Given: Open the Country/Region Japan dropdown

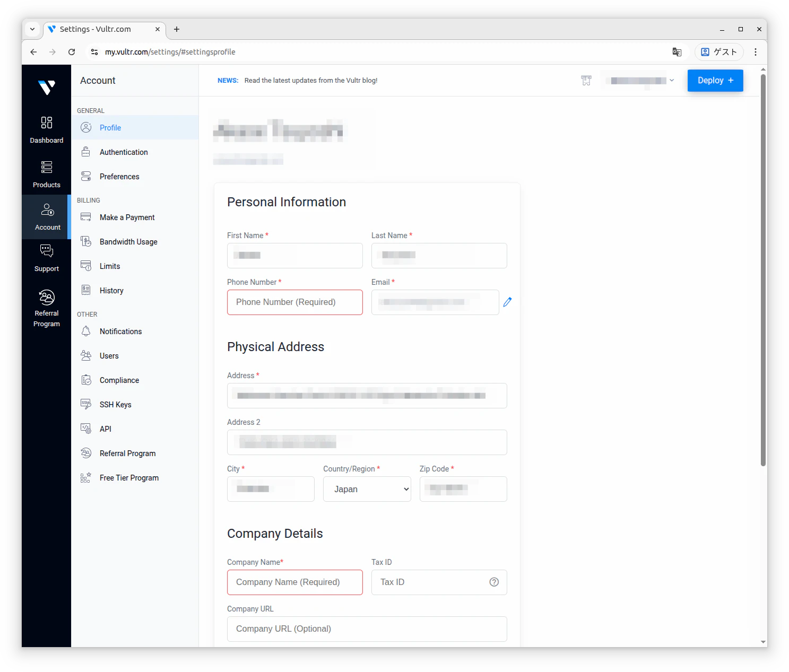Looking at the screenshot, I should [367, 489].
